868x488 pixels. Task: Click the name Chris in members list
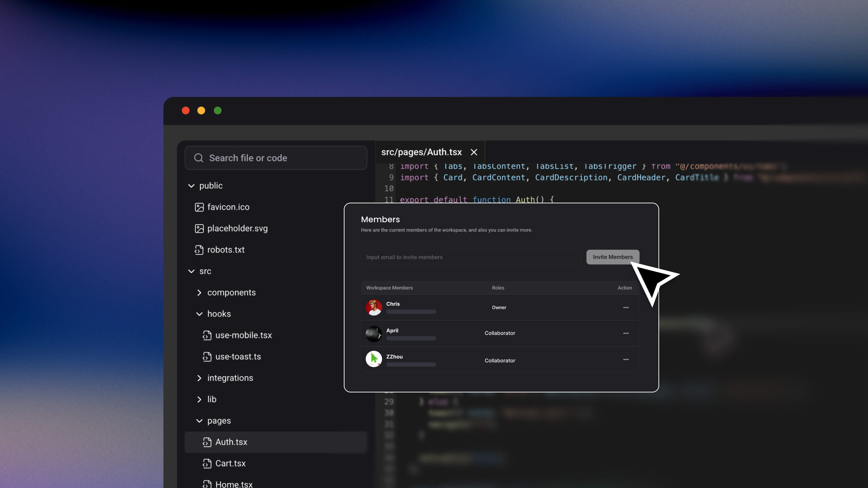pyautogui.click(x=393, y=304)
